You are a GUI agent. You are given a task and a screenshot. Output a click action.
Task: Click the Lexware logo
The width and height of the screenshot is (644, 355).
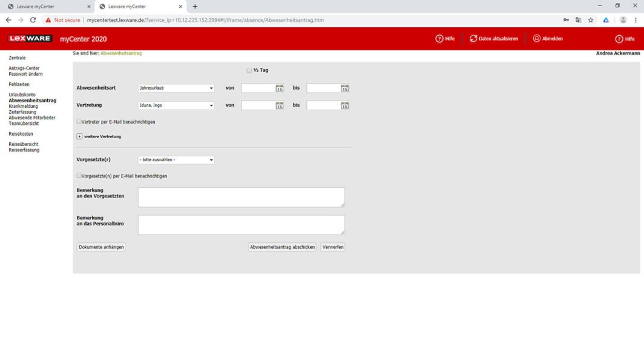[30, 38]
